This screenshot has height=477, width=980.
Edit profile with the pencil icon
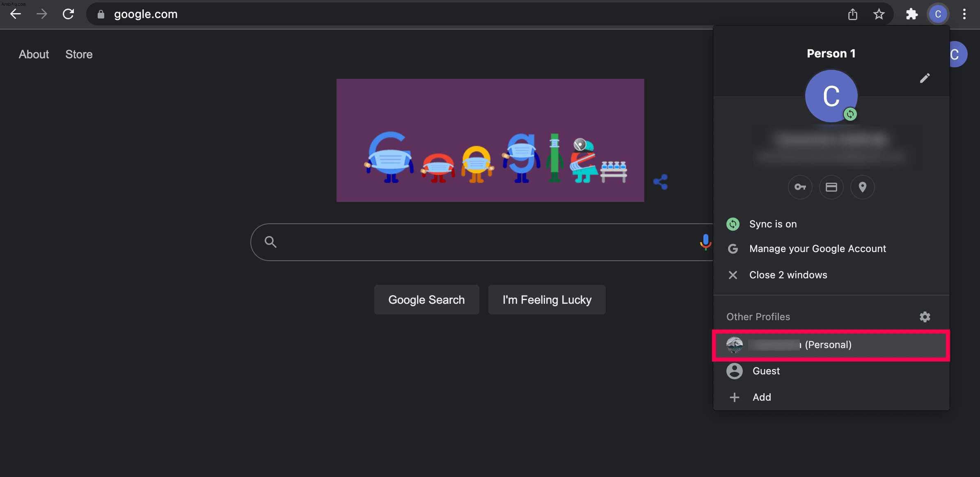(x=925, y=78)
